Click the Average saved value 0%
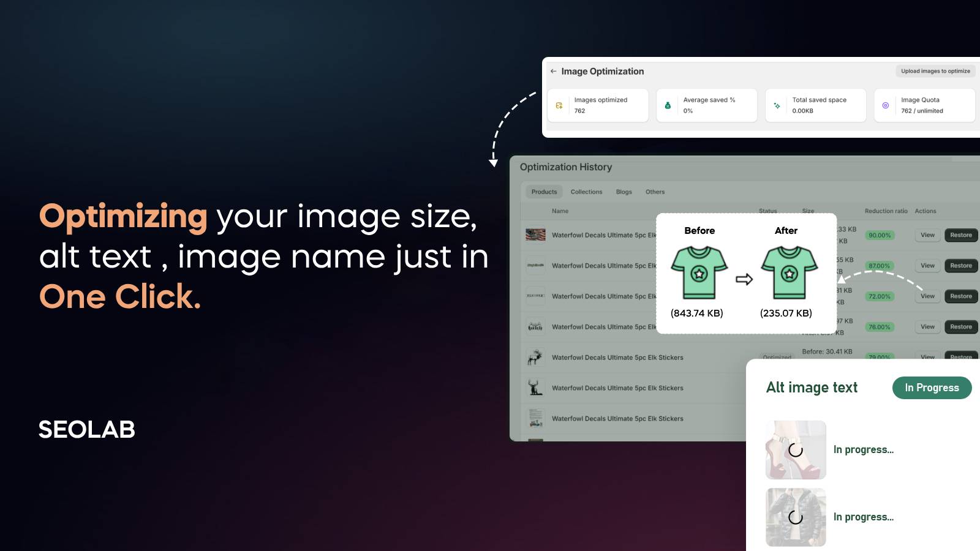The height and width of the screenshot is (551, 980). pos(688,111)
